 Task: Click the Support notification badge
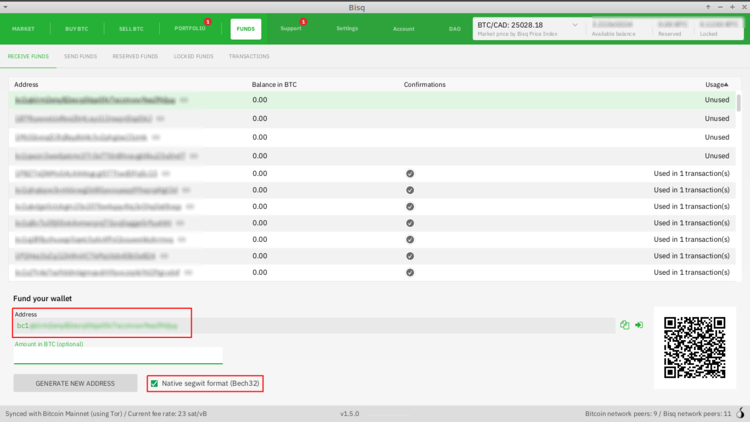(x=303, y=21)
